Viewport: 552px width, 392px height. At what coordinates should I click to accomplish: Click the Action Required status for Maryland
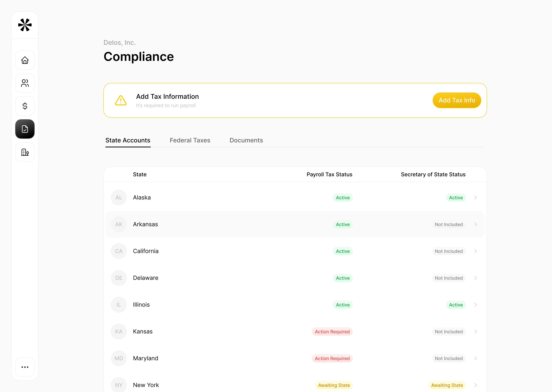pos(332,358)
